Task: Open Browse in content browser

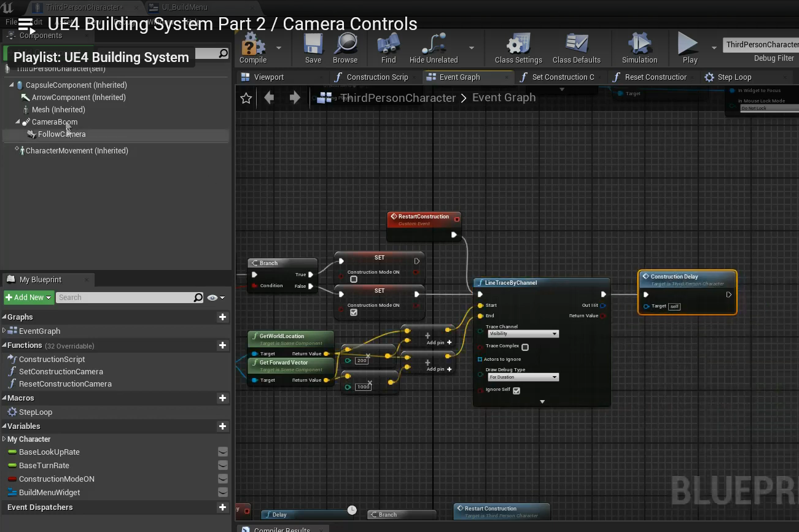Action: pos(345,46)
